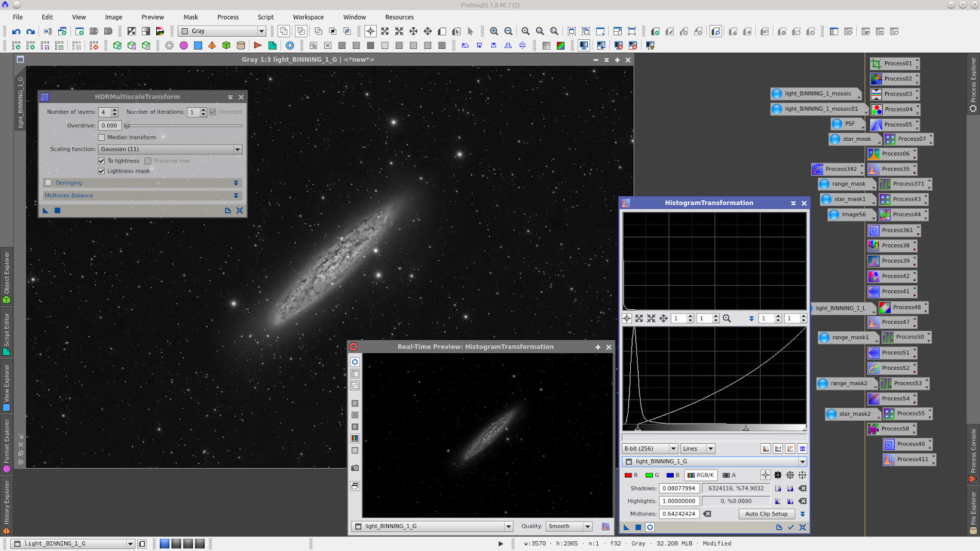This screenshot has height=551, width=980.
Task: Open the Process menu
Action: pos(228,17)
